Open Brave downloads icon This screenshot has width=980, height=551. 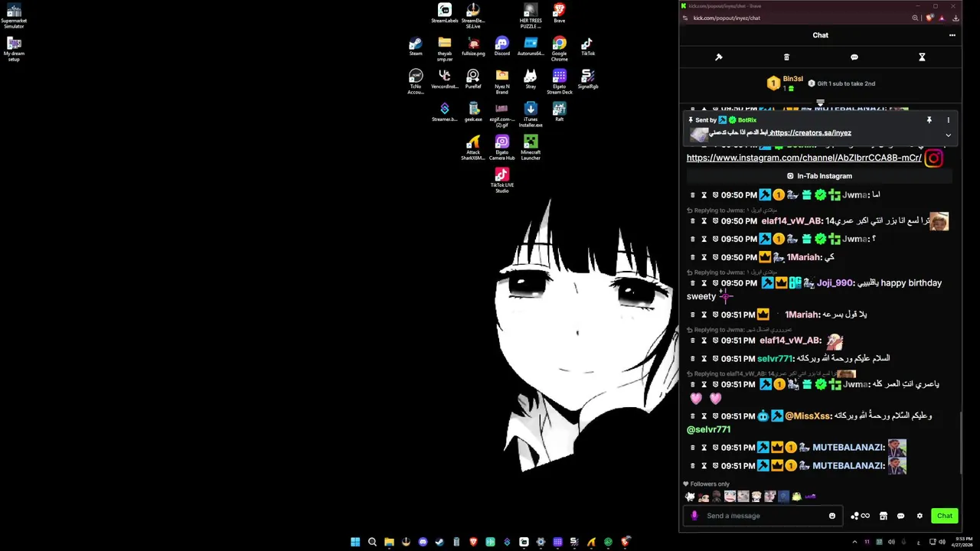point(955,18)
